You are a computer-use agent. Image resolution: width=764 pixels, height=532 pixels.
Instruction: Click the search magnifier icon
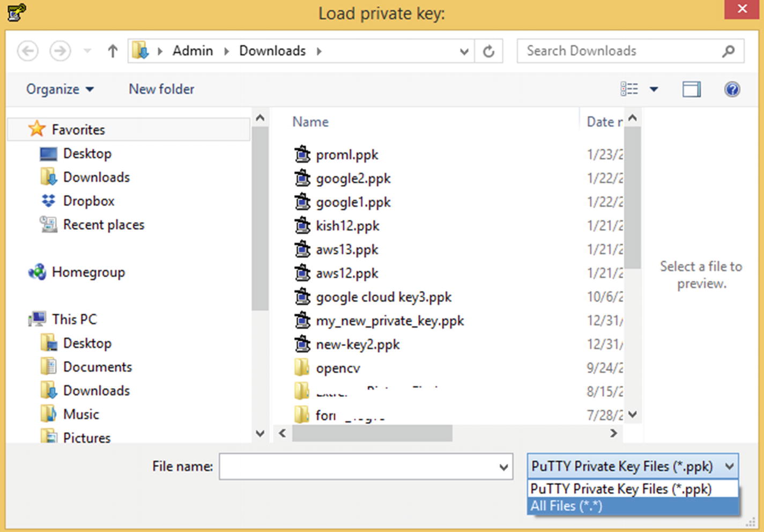pos(728,51)
